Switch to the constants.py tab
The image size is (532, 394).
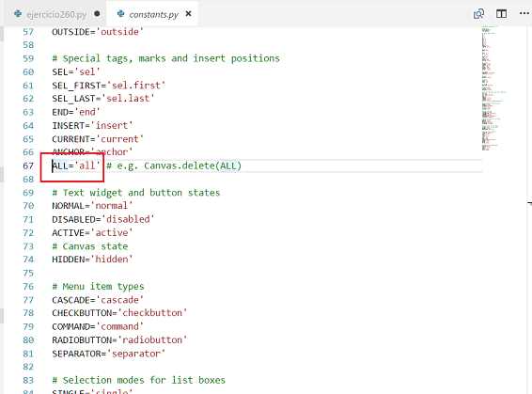click(153, 14)
